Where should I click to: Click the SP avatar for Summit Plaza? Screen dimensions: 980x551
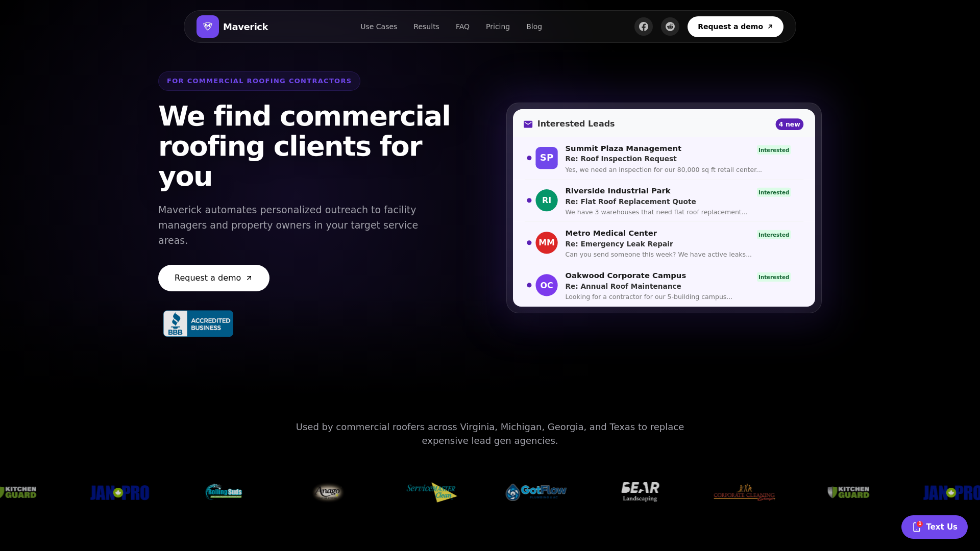pos(547,158)
